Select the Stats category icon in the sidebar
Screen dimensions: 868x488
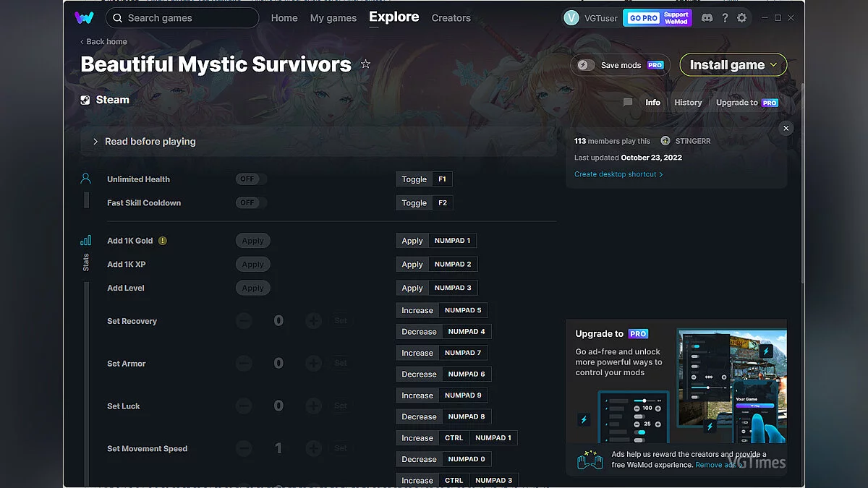coord(86,239)
